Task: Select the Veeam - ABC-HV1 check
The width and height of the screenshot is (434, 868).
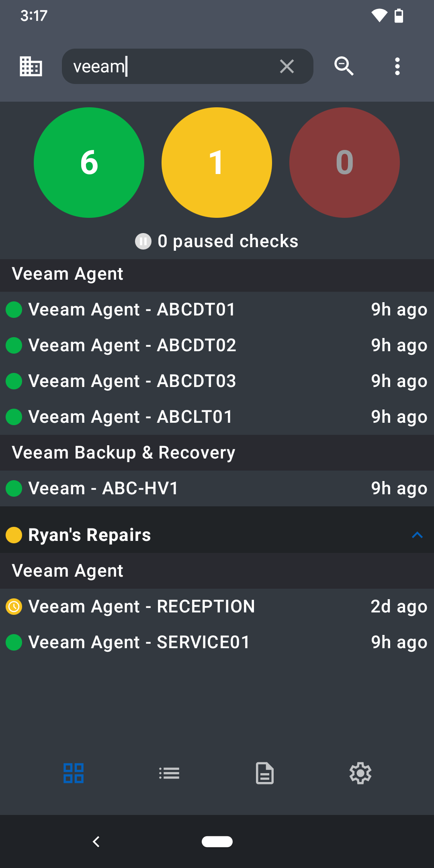Action: pyautogui.click(x=217, y=488)
